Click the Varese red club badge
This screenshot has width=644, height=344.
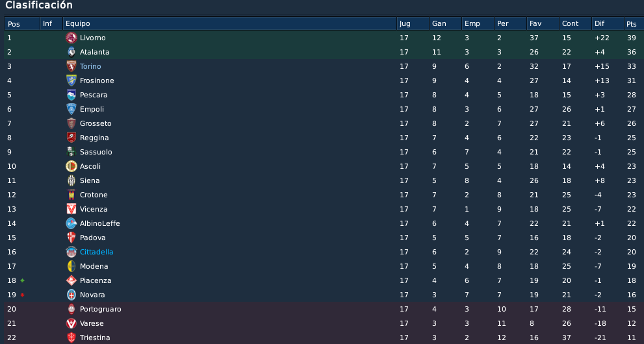click(x=71, y=323)
